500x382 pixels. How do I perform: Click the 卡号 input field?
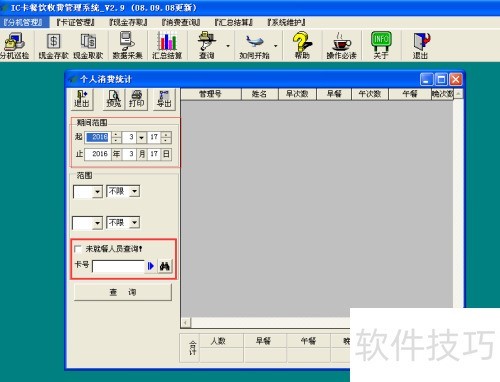[118, 266]
